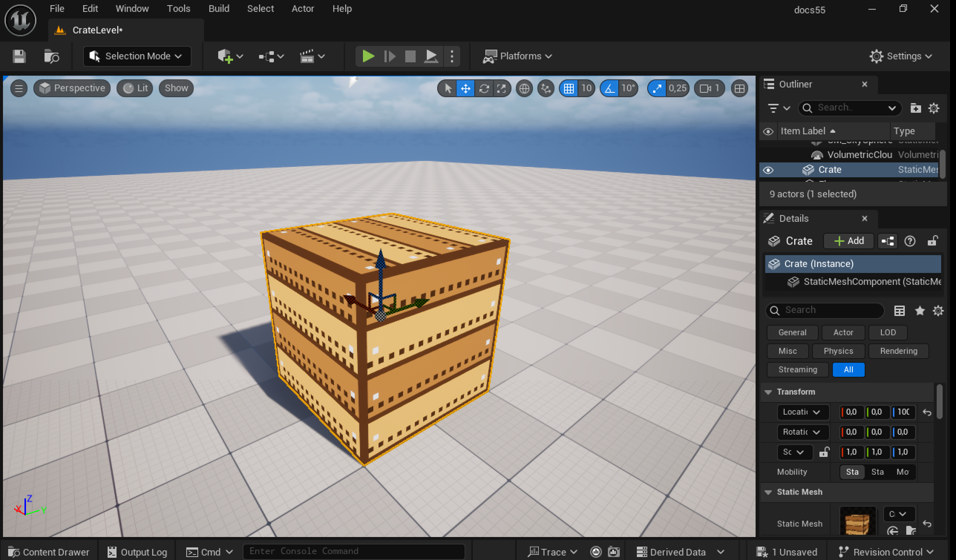Activate the Rotate tool in viewport
The height and width of the screenshot is (560, 956).
(484, 88)
